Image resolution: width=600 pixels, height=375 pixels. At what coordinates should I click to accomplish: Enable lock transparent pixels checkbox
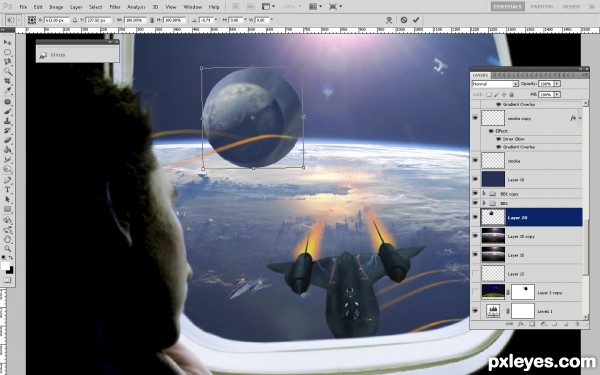[489, 94]
